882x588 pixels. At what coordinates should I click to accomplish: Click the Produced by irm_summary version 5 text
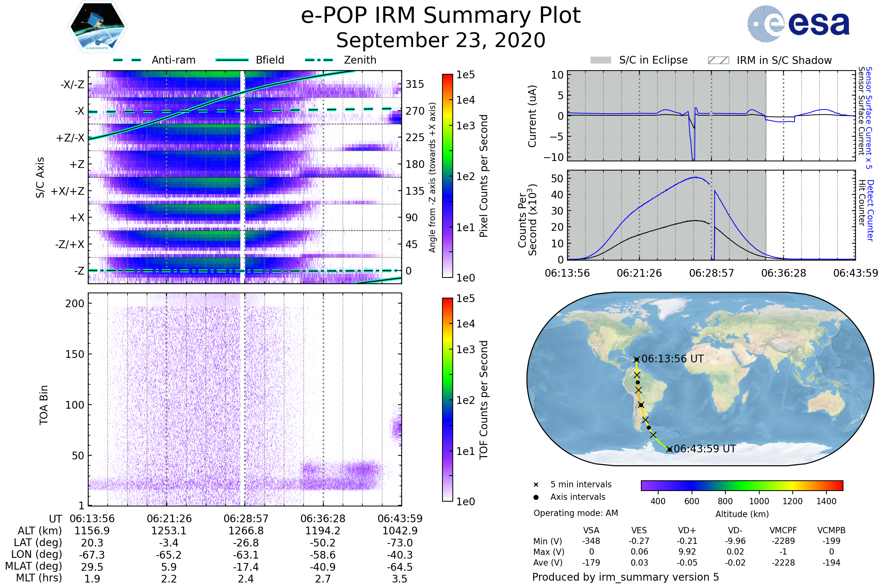[625, 577]
